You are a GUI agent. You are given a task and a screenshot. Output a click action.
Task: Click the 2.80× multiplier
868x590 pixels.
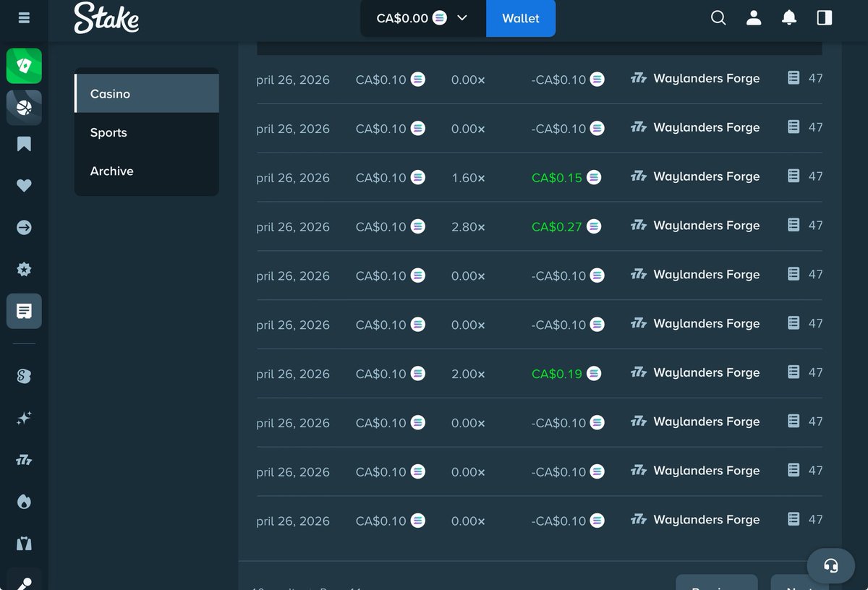coord(468,226)
